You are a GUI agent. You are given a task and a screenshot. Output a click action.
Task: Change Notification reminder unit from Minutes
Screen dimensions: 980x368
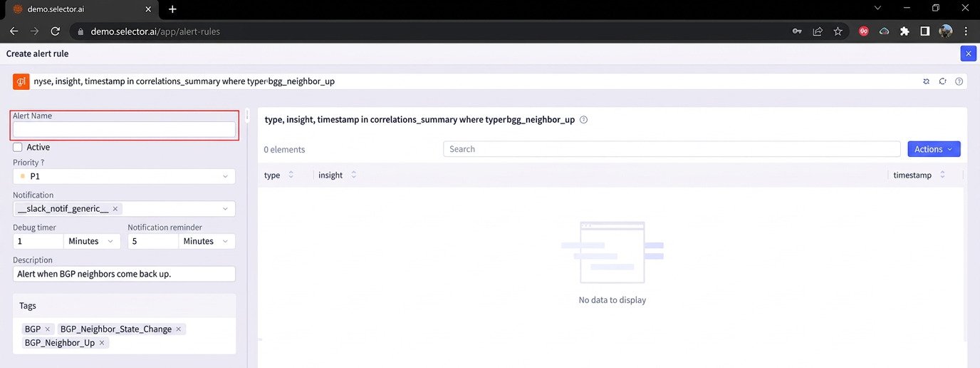[207, 241]
